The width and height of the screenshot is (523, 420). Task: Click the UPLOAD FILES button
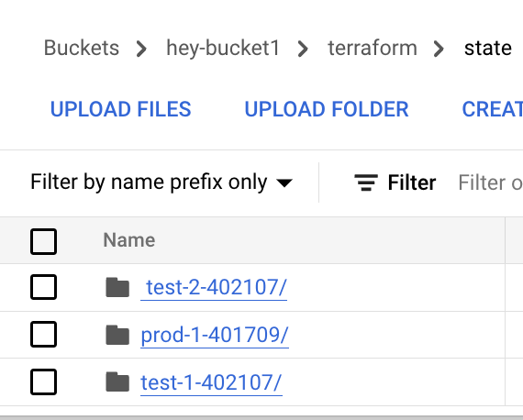pos(120,109)
